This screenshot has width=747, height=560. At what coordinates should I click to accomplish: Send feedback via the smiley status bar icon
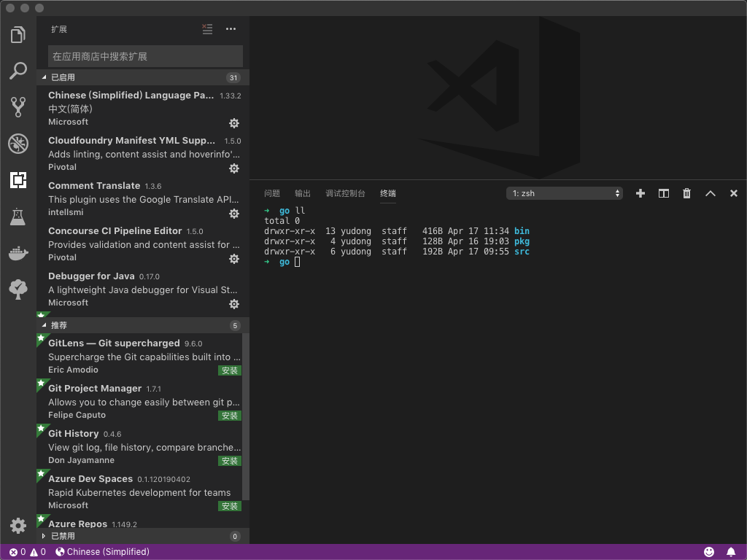(708, 552)
